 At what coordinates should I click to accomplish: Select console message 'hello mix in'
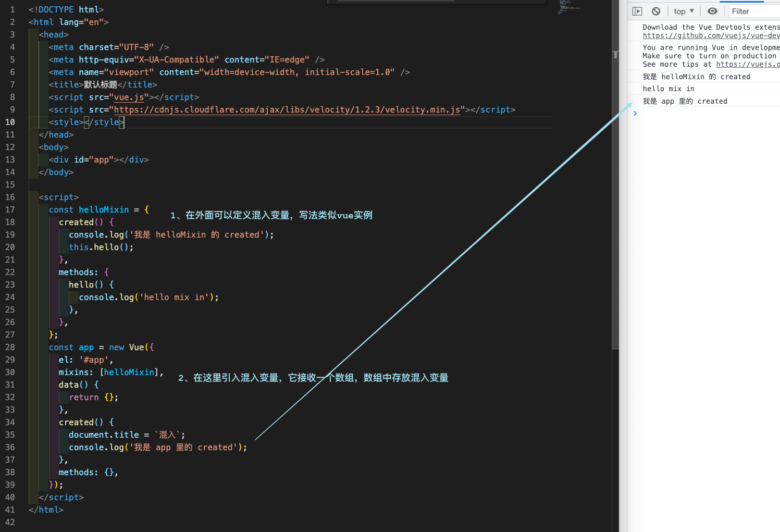pyautogui.click(x=668, y=89)
